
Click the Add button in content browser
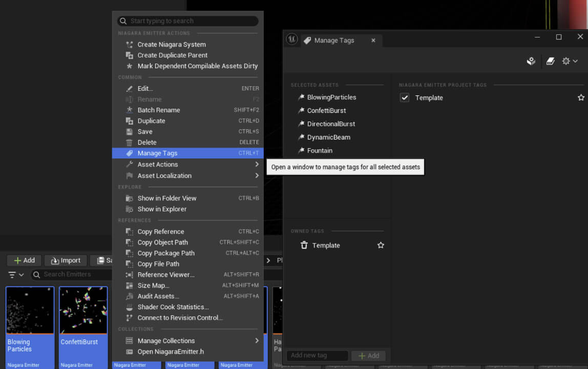pyautogui.click(x=25, y=260)
